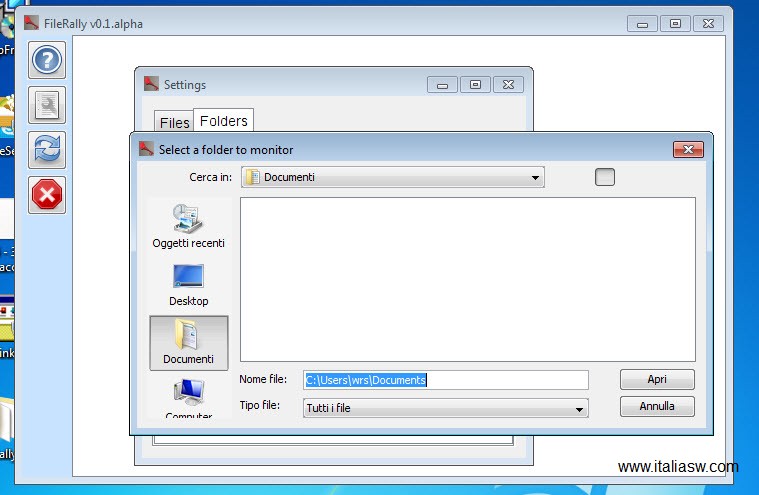Screen dimensions: 759x495
Task: Close the FileRally main window
Action: point(708,24)
